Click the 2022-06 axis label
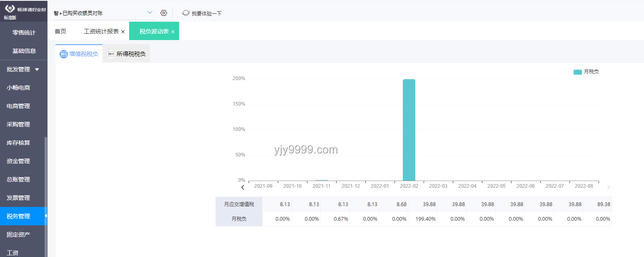644x257 pixels. (526, 186)
